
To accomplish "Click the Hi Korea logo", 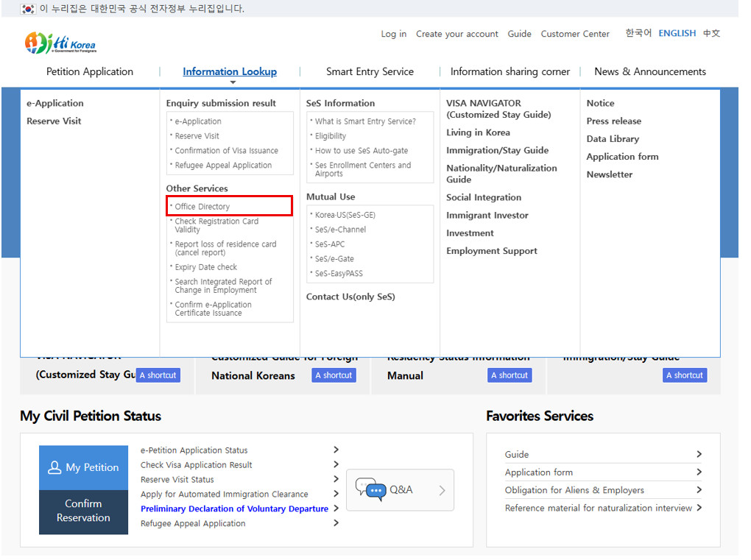I will coord(60,43).
